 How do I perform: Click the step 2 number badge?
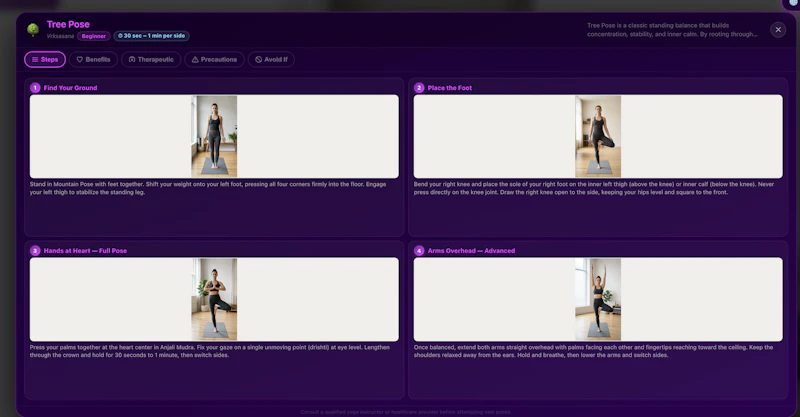(419, 88)
